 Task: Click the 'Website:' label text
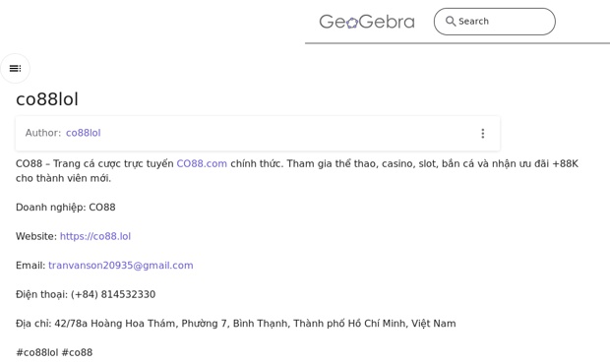coord(36,236)
